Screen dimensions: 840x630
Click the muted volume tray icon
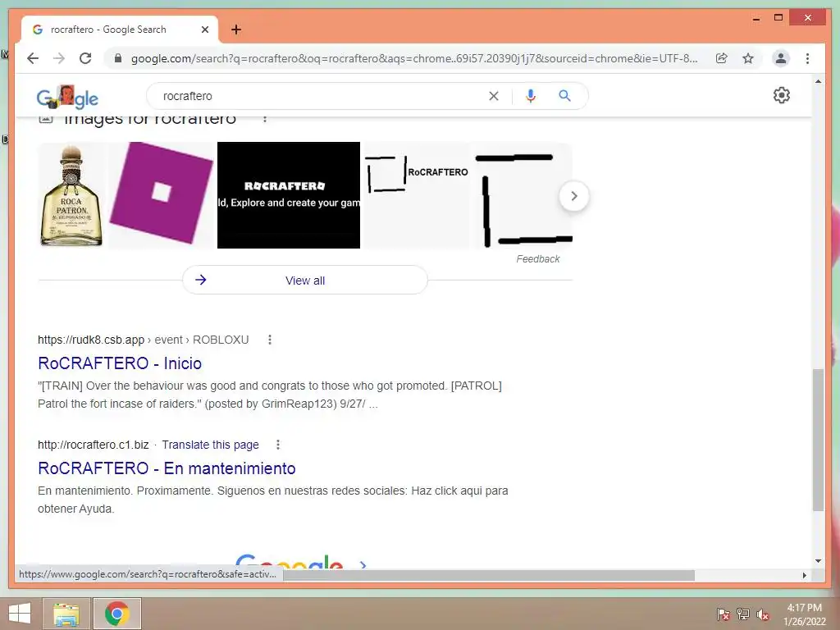763,614
